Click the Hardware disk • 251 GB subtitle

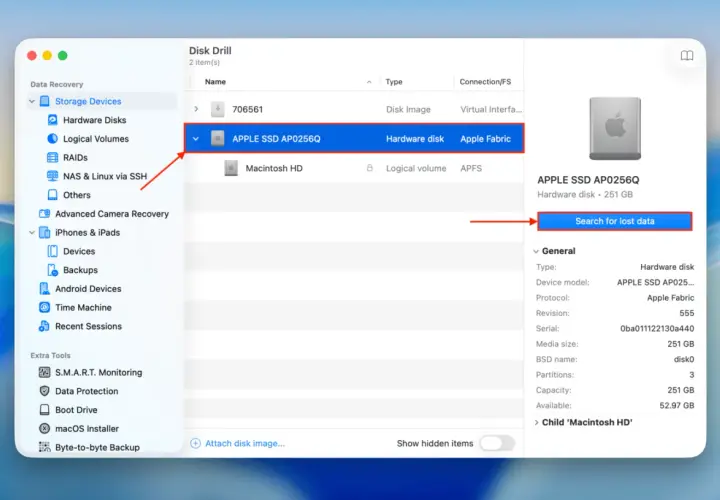tap(585, 194)
